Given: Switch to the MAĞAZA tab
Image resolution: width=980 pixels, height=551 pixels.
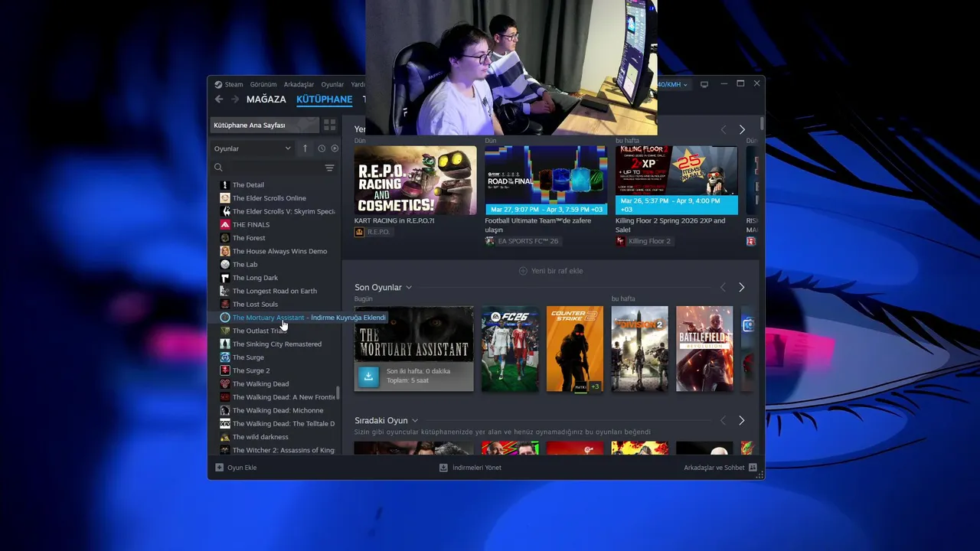Looking at the screenshot, I should click(x=266, y=99).
